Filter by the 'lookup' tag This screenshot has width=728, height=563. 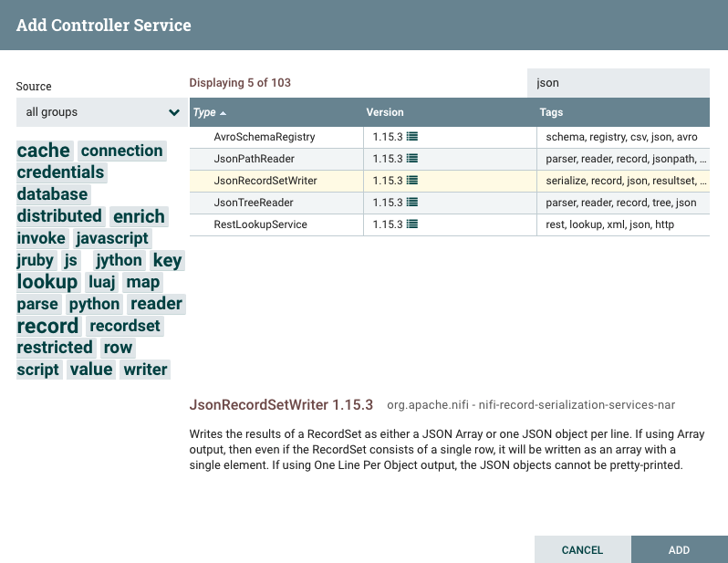[47, 281]
